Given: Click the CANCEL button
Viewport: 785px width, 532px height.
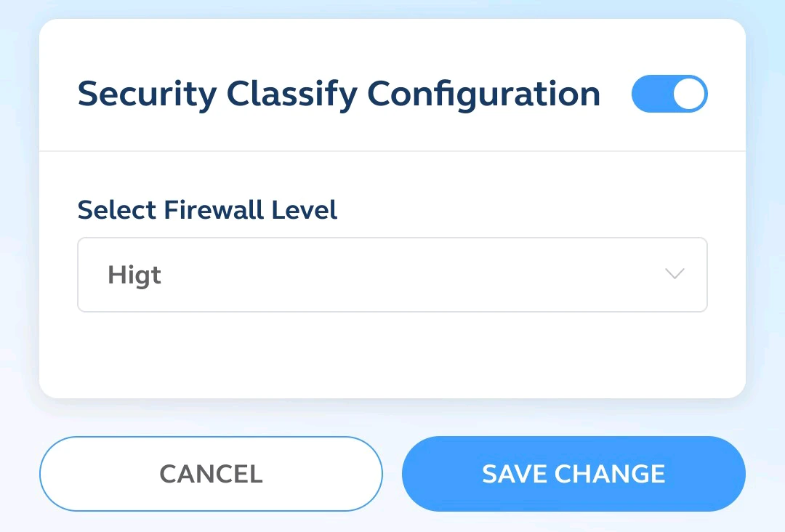Looking at the screenshot, I should 211,474.
